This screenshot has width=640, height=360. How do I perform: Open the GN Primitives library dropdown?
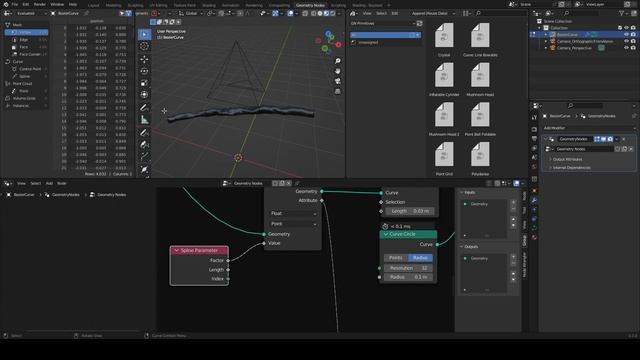pyautogui.click(x=383, y=24)
